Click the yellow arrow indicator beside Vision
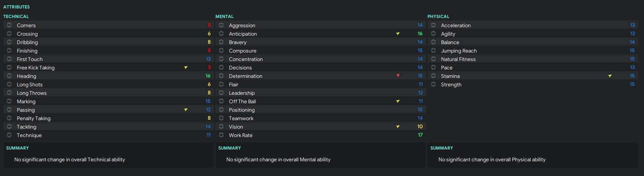Image resolution: width=644 pixels, height=176 pixels. pyautogui.click(x=398, y=127)
